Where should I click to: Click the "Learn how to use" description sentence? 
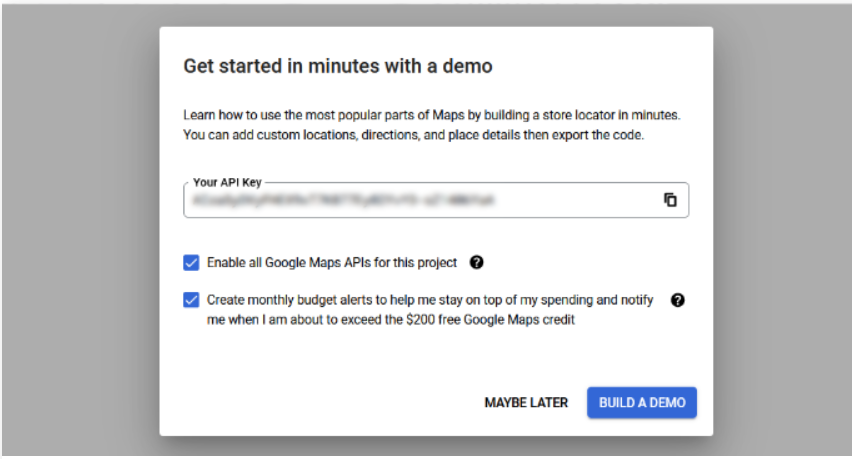pos(300,116)
